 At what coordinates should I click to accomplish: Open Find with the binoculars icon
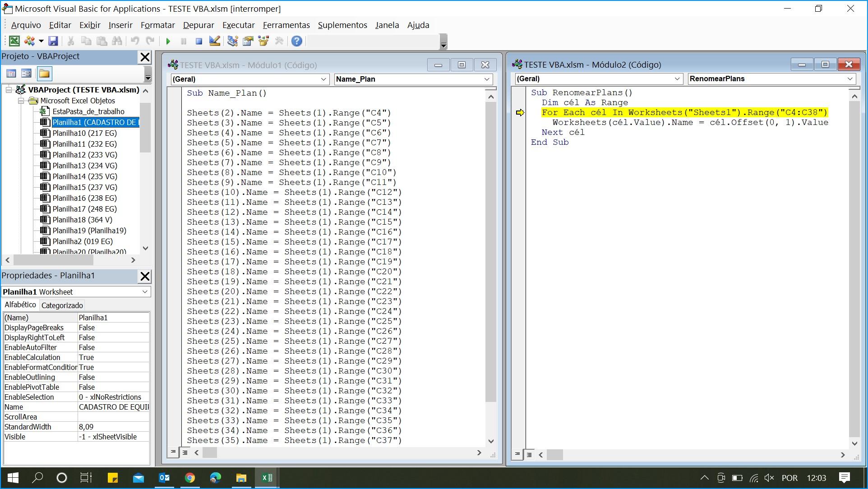[117, 41]
